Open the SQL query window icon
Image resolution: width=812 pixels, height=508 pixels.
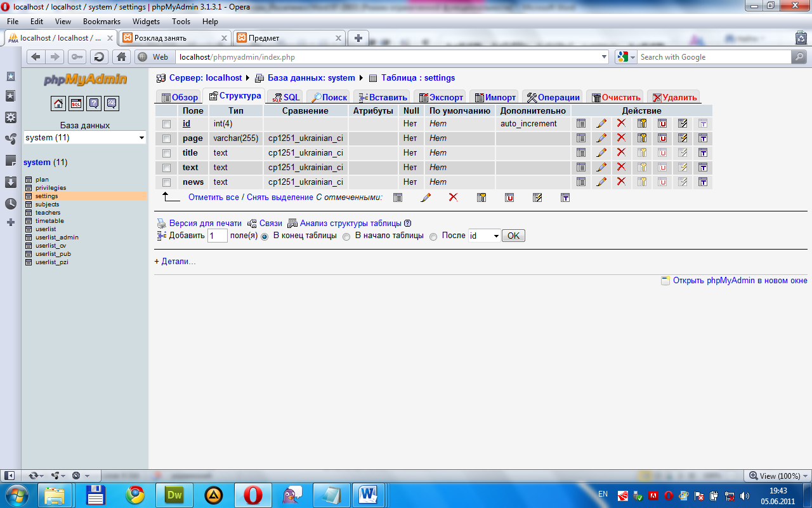pyautogui.click(x=76, y=104)
